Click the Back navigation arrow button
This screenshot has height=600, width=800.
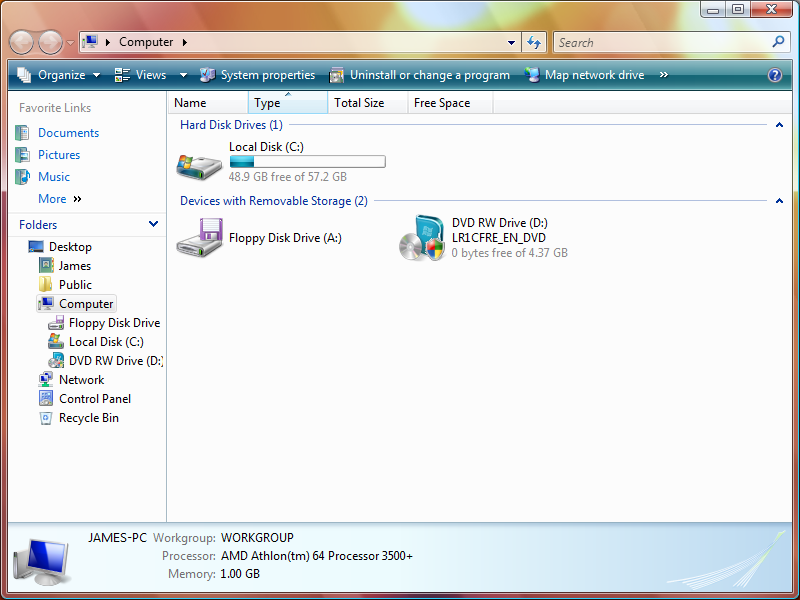21,42
